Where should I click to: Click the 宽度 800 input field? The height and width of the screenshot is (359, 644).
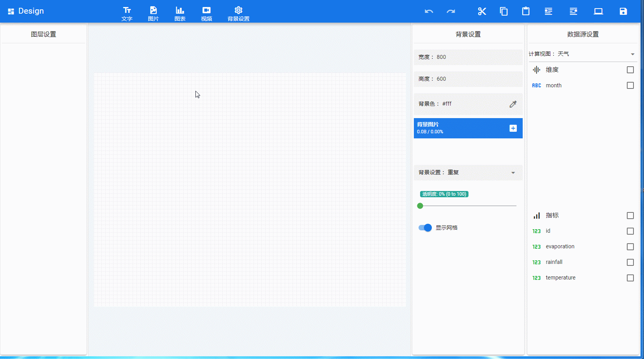coord(468,57)
